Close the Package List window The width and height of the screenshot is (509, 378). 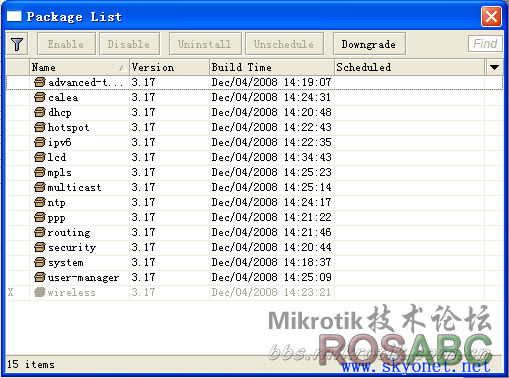491,16
